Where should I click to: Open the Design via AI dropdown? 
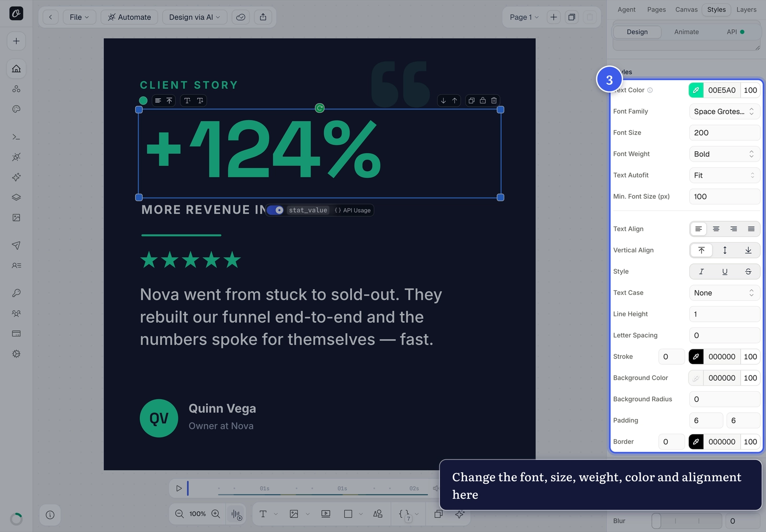point(194,17)
